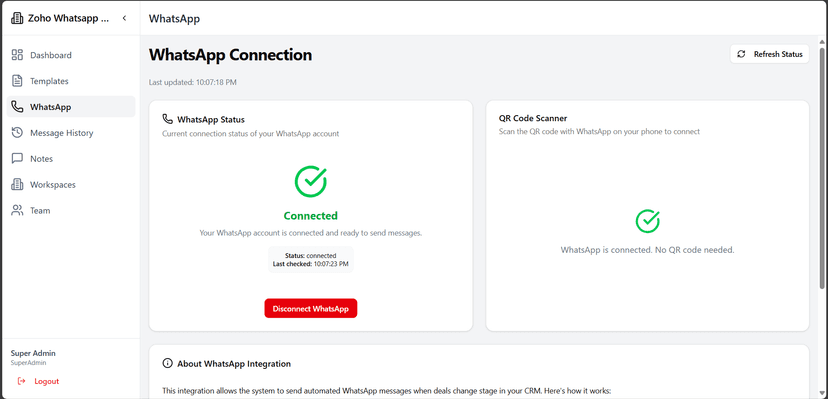Click the WhatsApp title in the top bar
The height and width of the screenshot is (399, 828).
pyautogui.click(x=174, y=18)
